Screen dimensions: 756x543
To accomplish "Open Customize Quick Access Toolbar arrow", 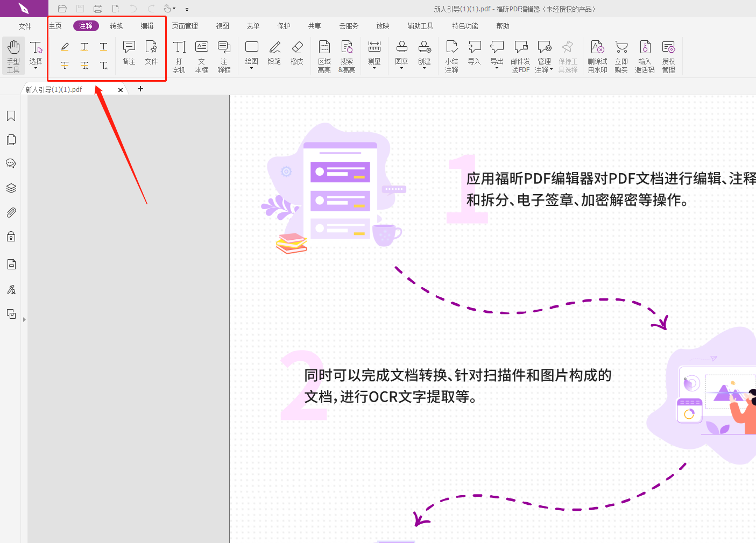I will point(187,9).
